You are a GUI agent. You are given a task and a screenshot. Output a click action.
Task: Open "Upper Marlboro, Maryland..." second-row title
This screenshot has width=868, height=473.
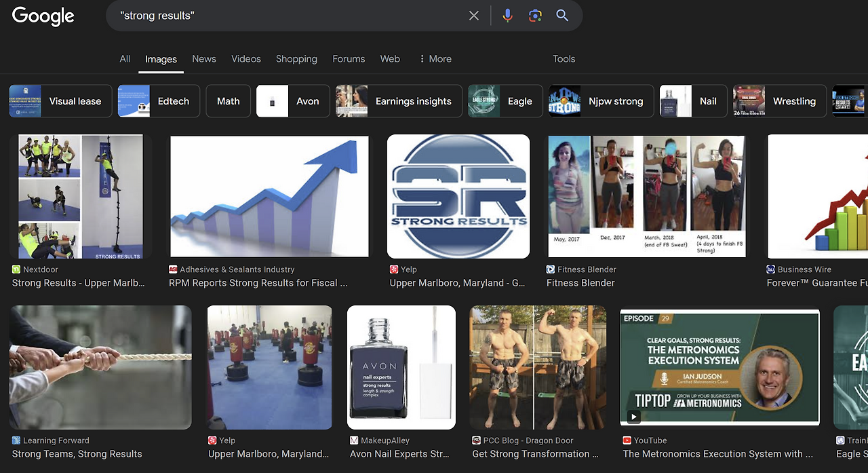[x=269, y=454]
